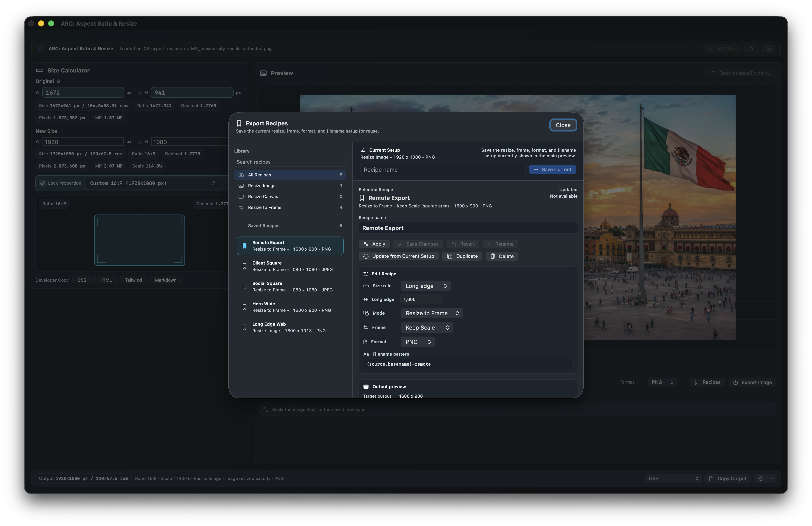Click the Tailwind developer copy button
The width and height of the screenshot is (812, 526).
[x=133, y=280]
